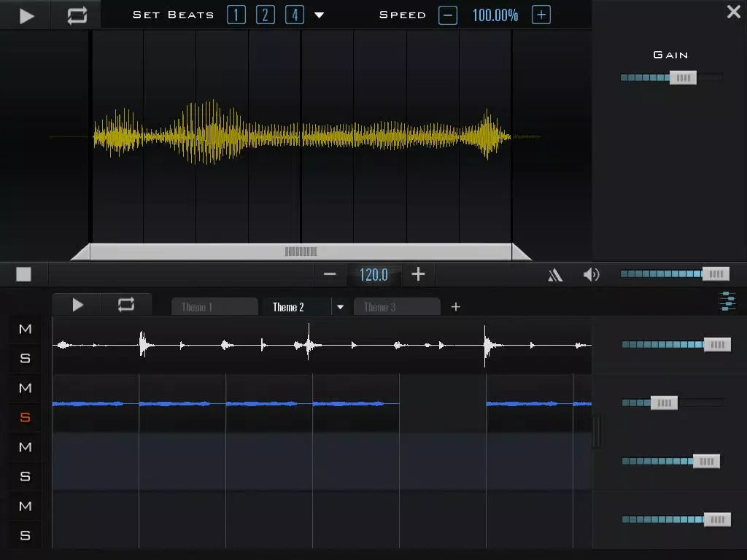
Task: Set beats to 4
Action: [x=295, y=15]
